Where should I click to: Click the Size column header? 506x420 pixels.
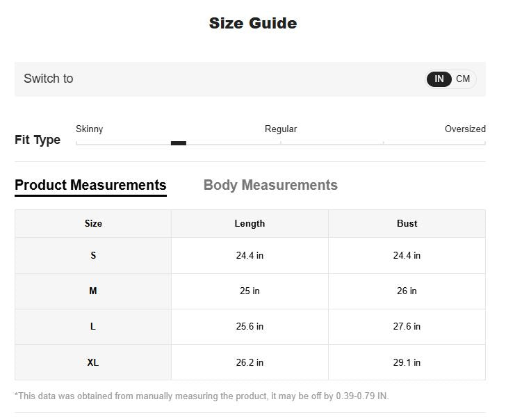tap(93, 223)
